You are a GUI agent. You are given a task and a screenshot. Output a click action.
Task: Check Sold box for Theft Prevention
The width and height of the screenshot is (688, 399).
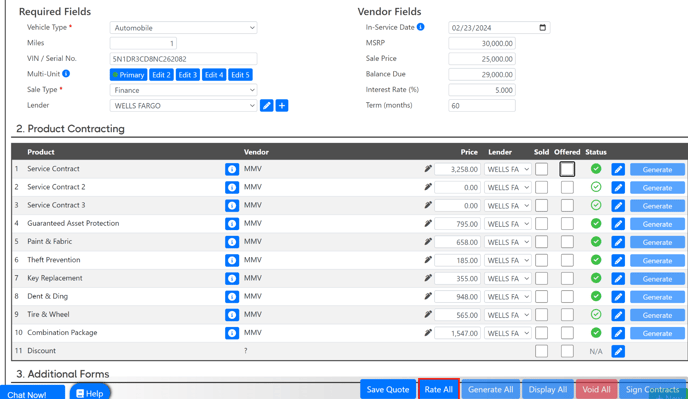541,260
